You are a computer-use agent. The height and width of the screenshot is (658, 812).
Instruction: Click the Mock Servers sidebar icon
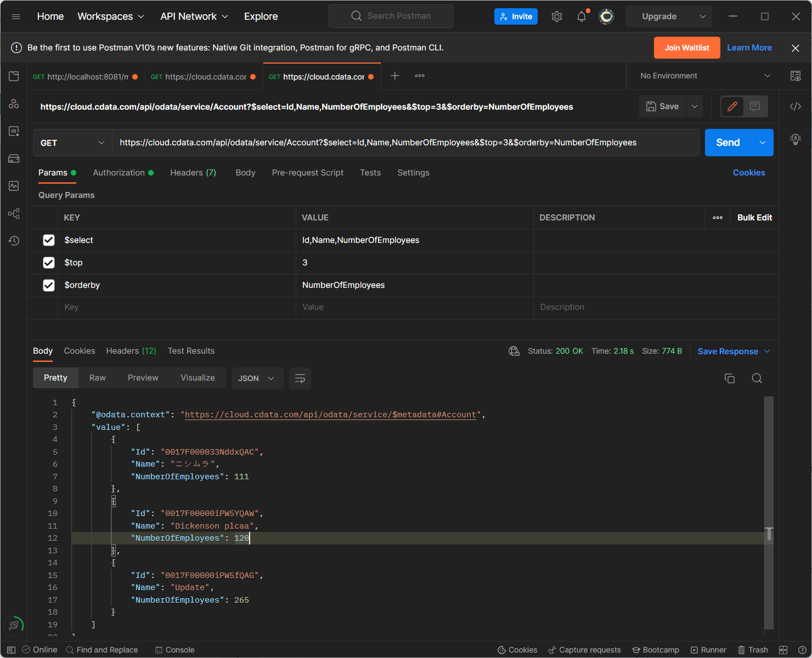tap(14, 158)
